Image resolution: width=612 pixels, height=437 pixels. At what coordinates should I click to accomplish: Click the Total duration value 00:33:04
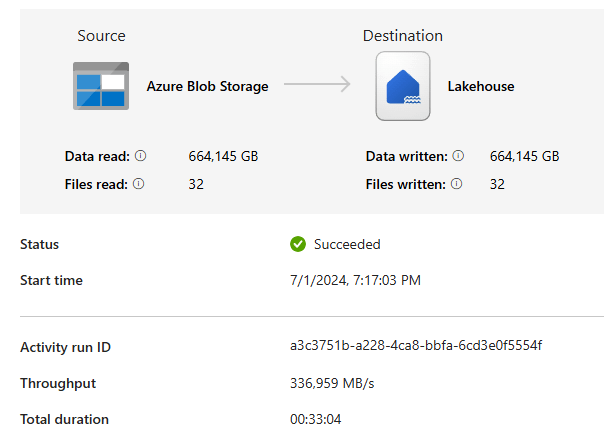tap(315, 419)
